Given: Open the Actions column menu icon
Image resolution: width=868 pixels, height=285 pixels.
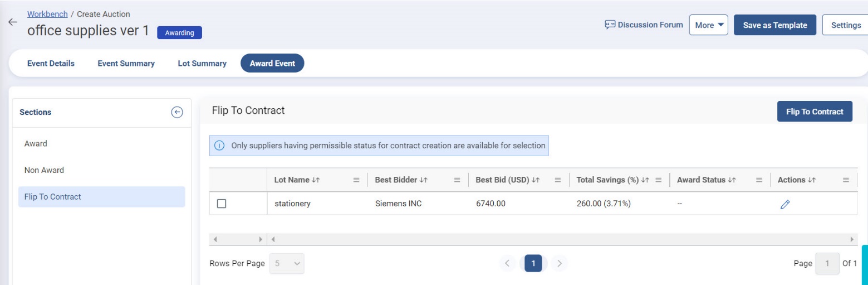Looking at the screenshot, I should tap(846, 180).
